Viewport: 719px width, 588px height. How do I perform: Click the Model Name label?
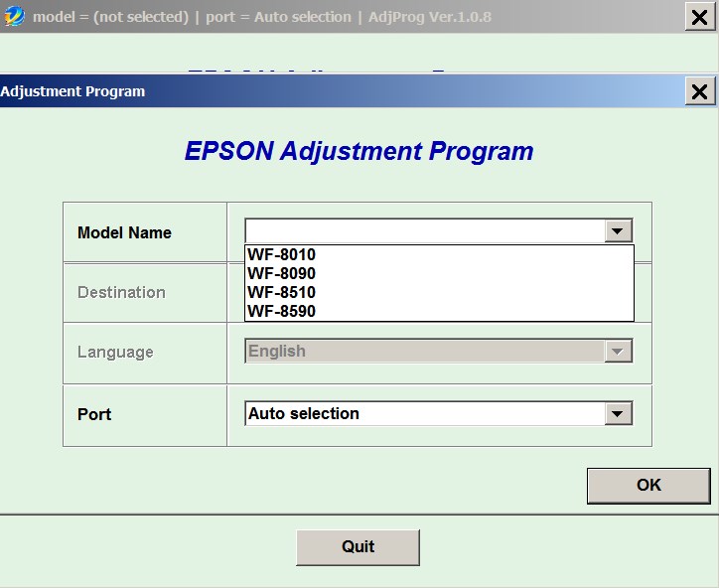click(124, 232)
